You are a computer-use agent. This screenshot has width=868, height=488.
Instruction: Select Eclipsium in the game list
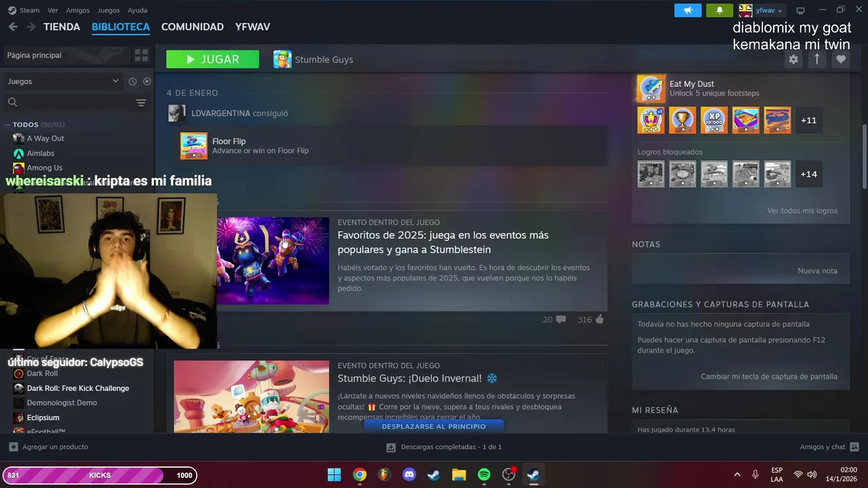tap(43, 418)
